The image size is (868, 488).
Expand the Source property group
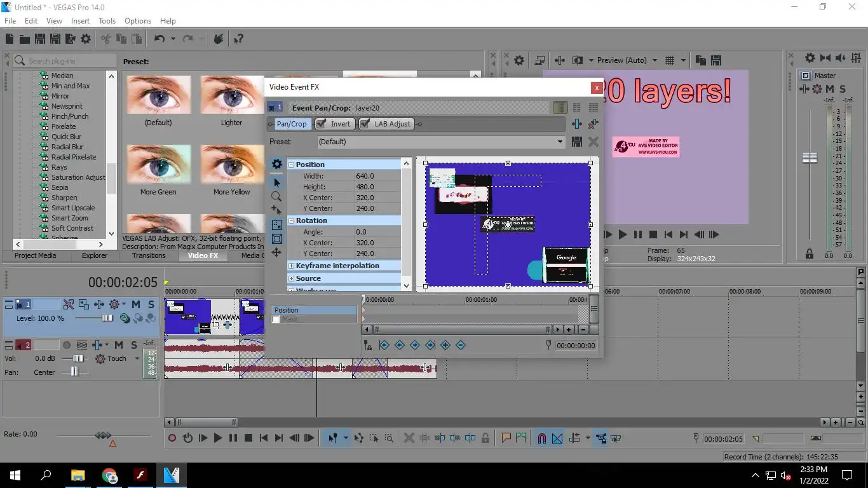click(x=292, y=278)
